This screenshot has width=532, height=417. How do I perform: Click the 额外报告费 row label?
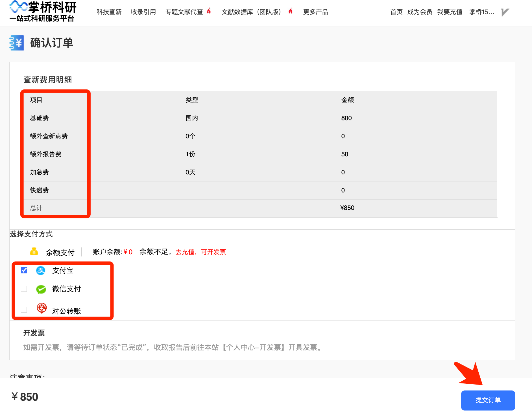click(x=46, y=154)
